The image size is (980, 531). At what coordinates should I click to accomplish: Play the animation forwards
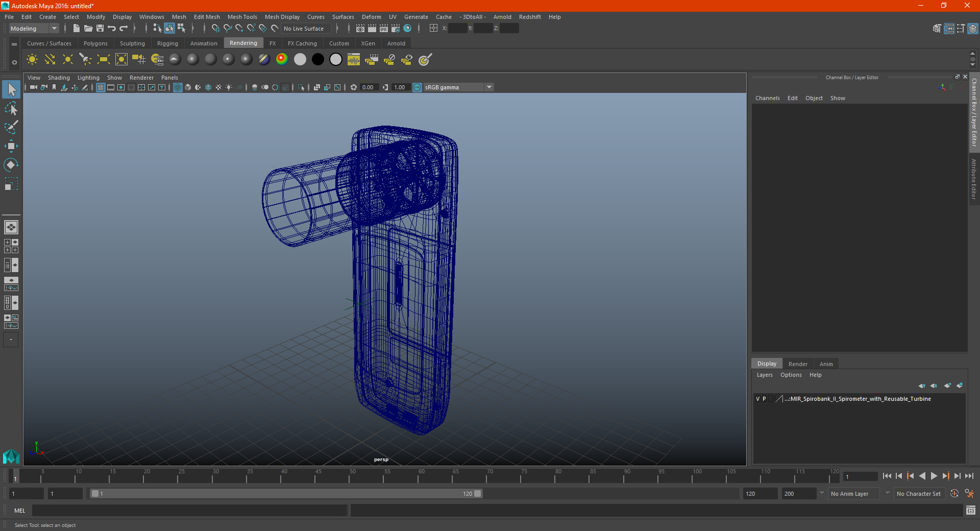pyautogui.click(x=934, y=476)
